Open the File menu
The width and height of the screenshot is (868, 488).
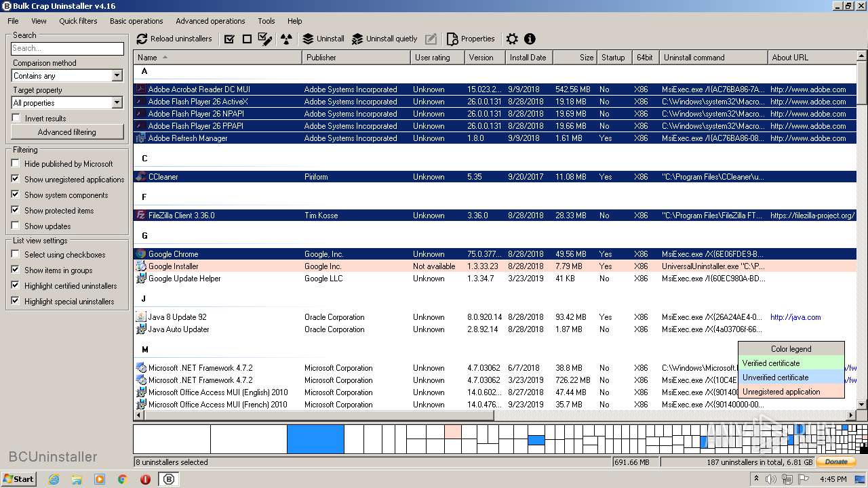click(x=13, y=21)
